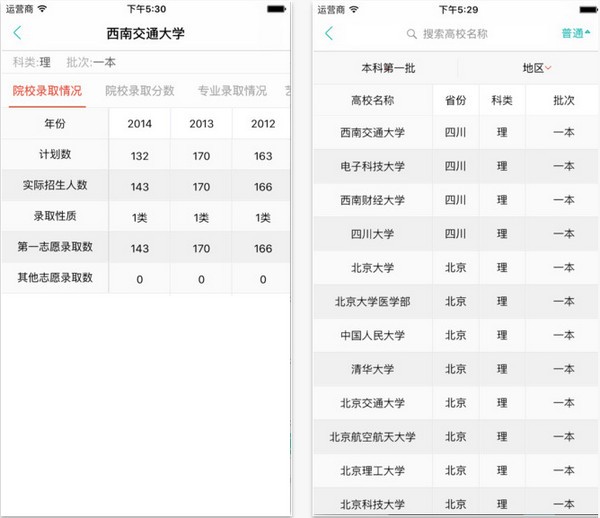Open 北京科技大学 row

(x=456, y=502)
